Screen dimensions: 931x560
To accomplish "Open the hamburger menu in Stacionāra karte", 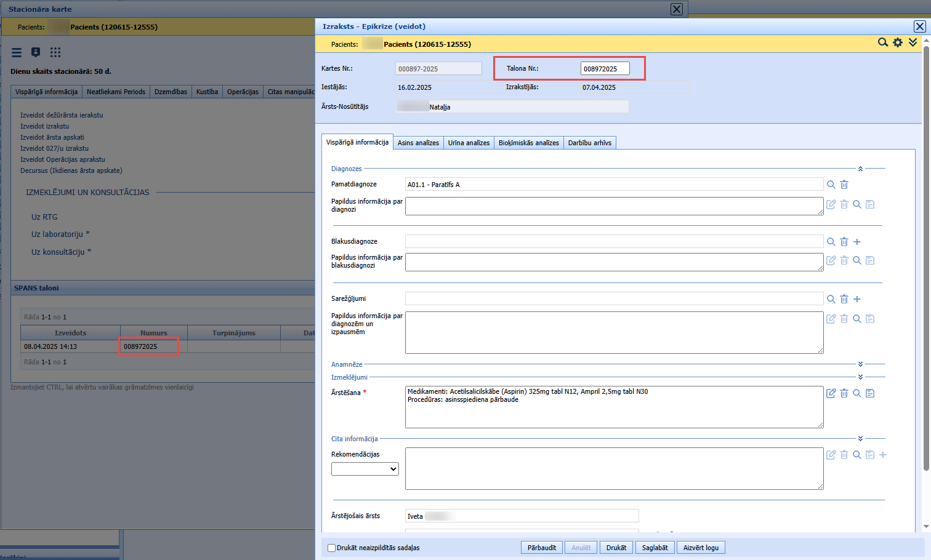I will [x=17, y=52].
